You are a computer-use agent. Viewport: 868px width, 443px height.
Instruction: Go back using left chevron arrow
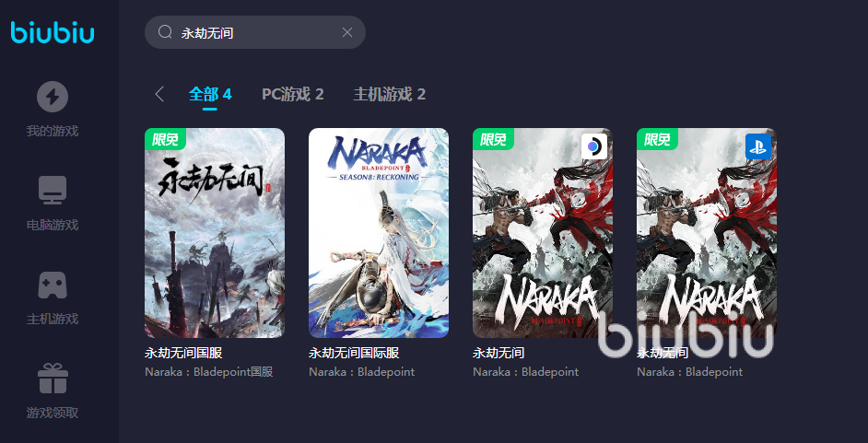(159, 94)
